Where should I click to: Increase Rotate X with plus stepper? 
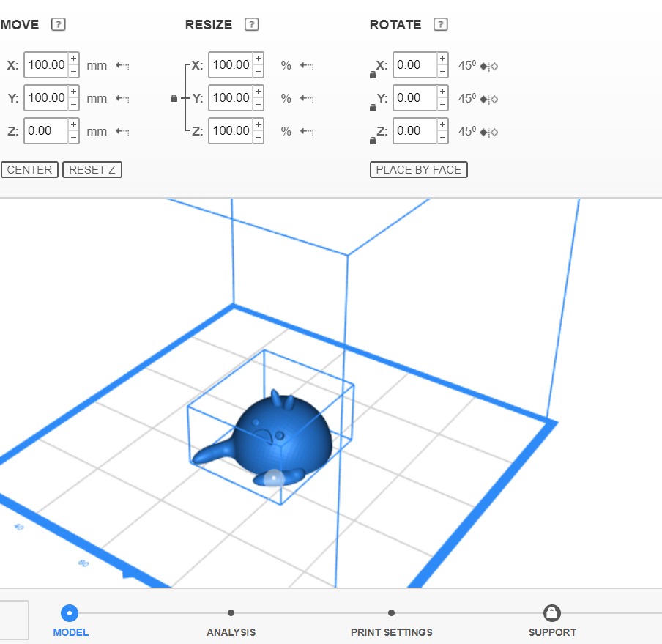pyautogui.click(x=442, y=59)
